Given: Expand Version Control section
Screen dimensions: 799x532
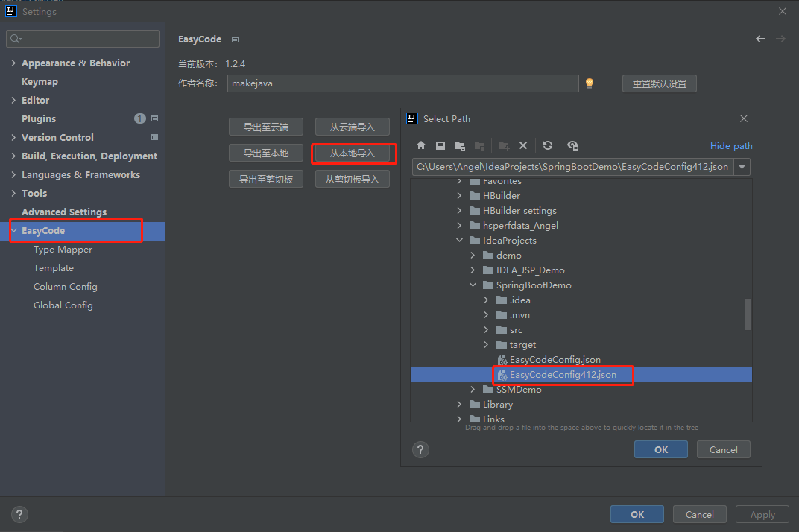Looking at the screenshot, I should [x=13, y=137].
